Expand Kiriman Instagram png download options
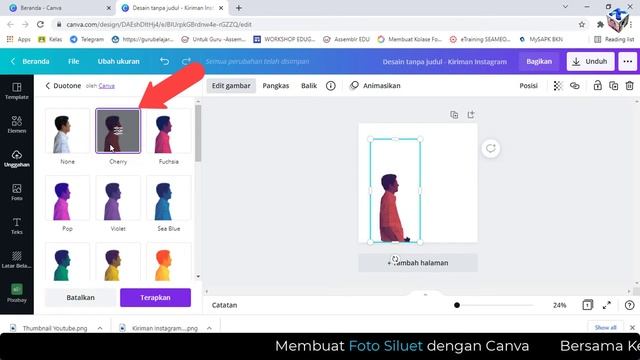Viewport: 640px width, 360px height. pyautogui.click(x=209, y=328)
